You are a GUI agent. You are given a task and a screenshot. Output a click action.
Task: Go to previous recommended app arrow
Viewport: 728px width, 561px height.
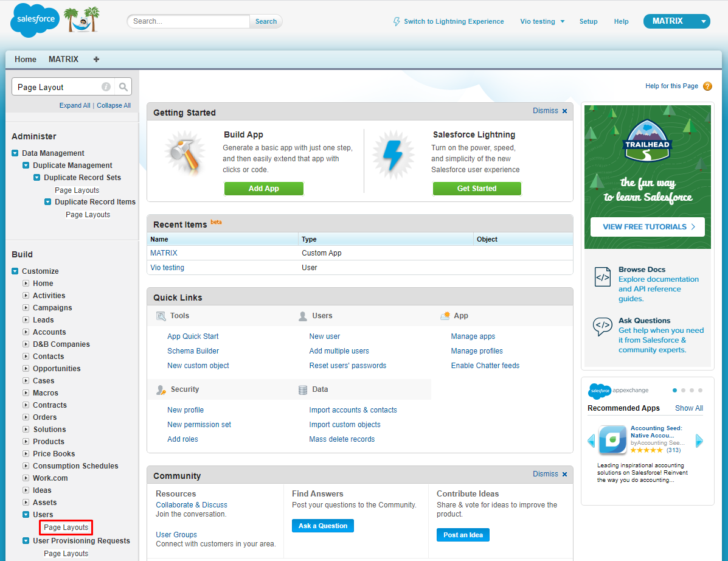coord(591,441)
